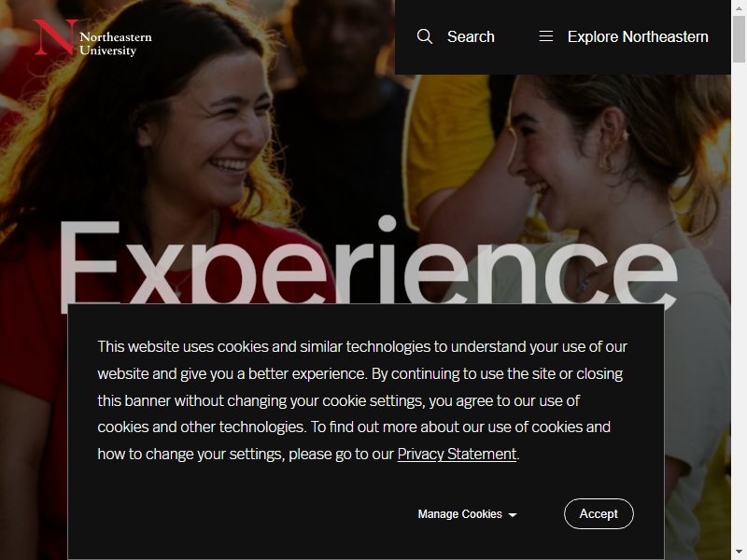Click the vertical scrollbar thumb
This screenshot has width=747, height=560.
tap(739, 38)
